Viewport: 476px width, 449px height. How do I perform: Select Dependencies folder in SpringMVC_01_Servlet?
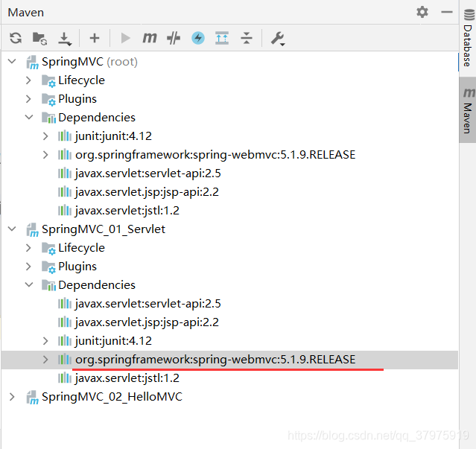pos(97,285)
